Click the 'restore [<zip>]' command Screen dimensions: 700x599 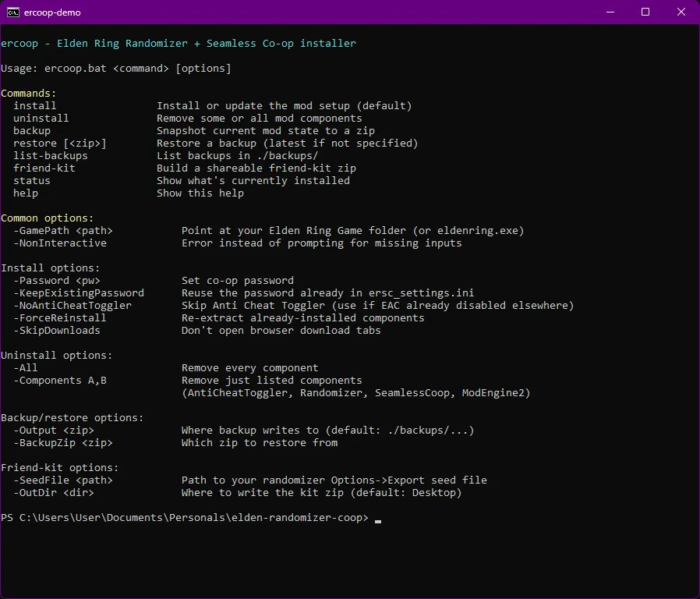click(x=60, y=144)
